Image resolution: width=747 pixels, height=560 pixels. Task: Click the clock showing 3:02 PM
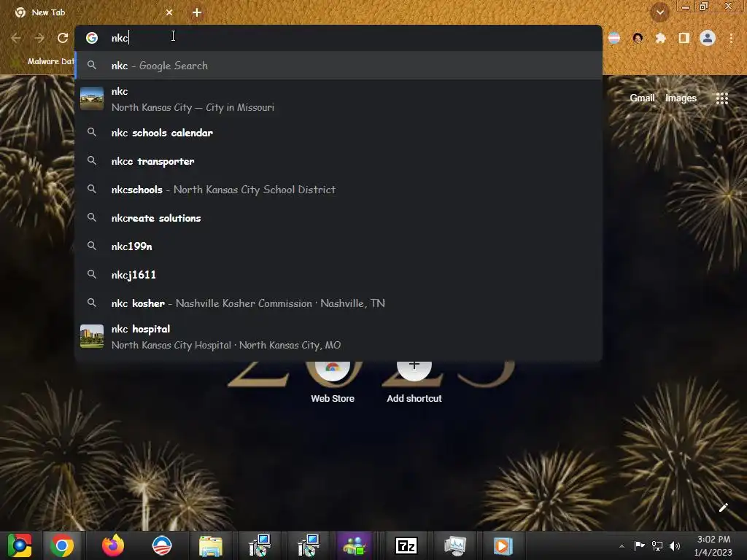713,545
